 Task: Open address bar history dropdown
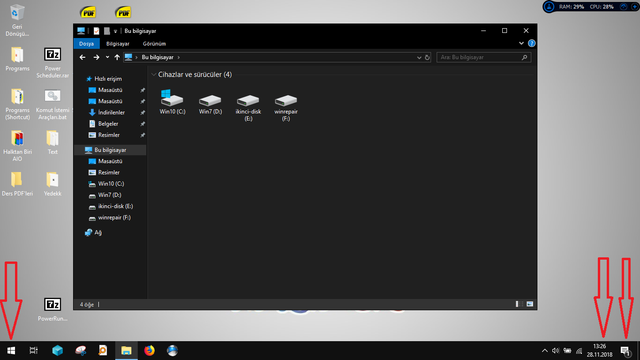coord(419,58)
